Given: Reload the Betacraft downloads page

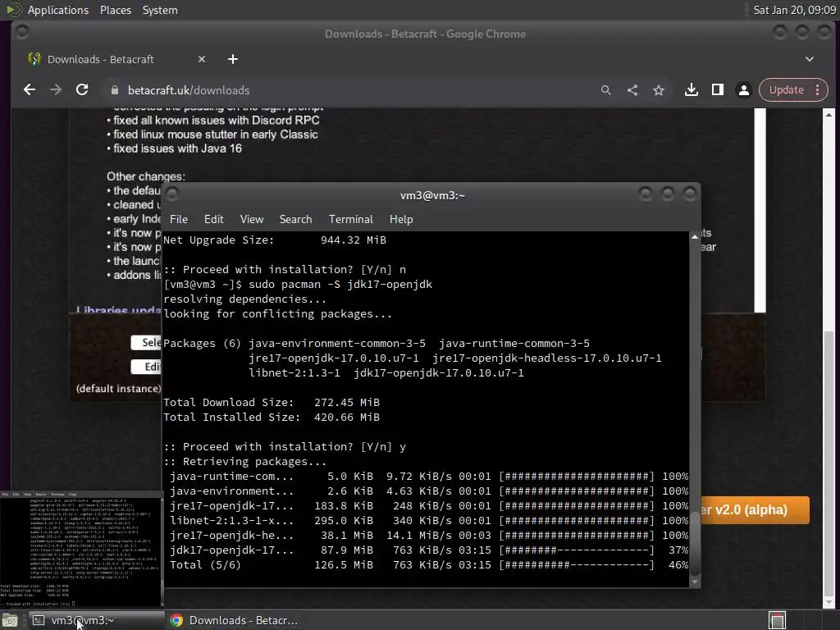Looking at the screenshot, I should coord(82,90).
